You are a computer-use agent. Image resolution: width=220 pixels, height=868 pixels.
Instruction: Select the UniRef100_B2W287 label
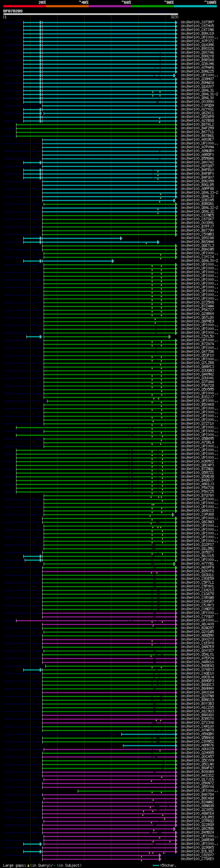point(197,628)
